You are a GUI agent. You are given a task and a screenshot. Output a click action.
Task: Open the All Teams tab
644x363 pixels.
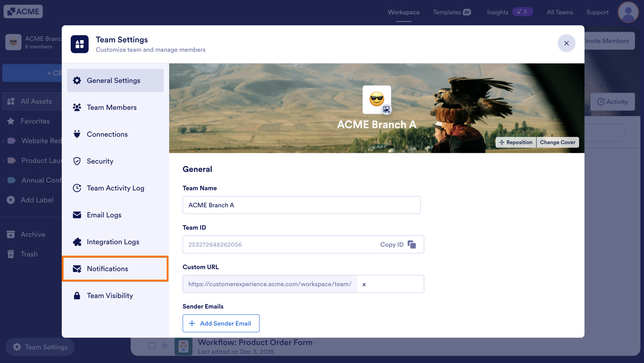pyautogui.click(x=560, y=12)
